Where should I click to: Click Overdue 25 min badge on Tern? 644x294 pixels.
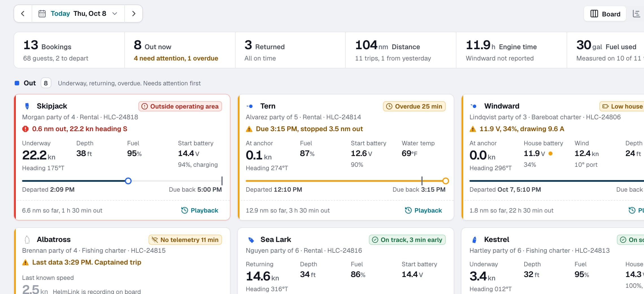coord(414,106)
